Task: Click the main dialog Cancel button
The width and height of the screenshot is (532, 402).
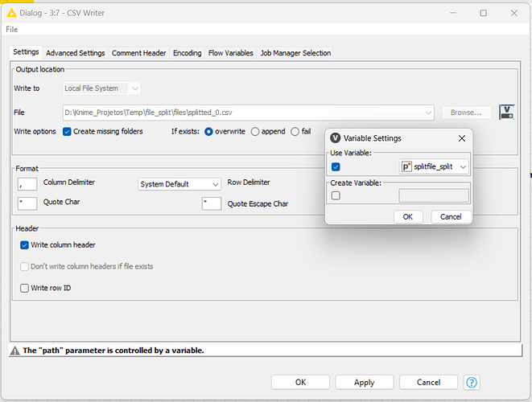Action: coord(428,383)
